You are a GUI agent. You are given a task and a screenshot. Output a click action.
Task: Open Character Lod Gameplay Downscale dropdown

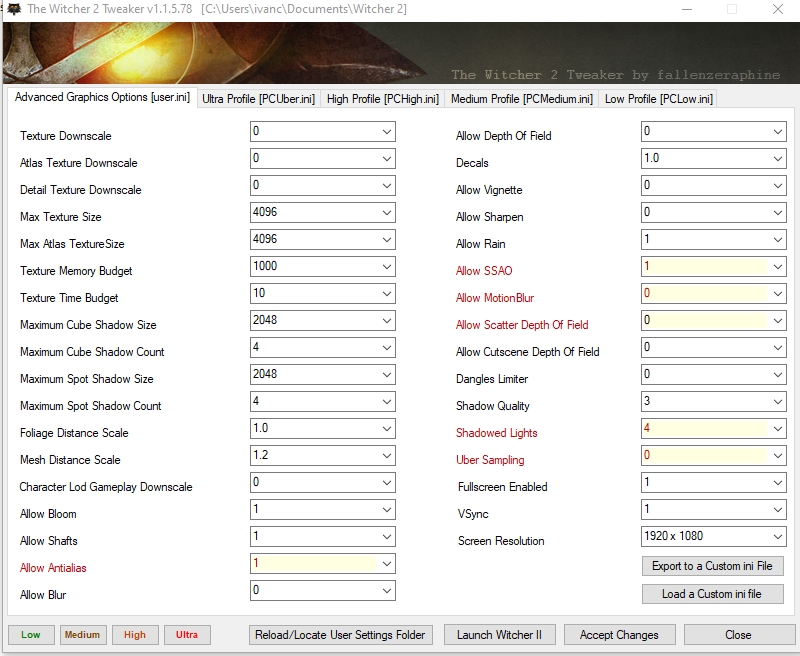[x=322, y=483]
